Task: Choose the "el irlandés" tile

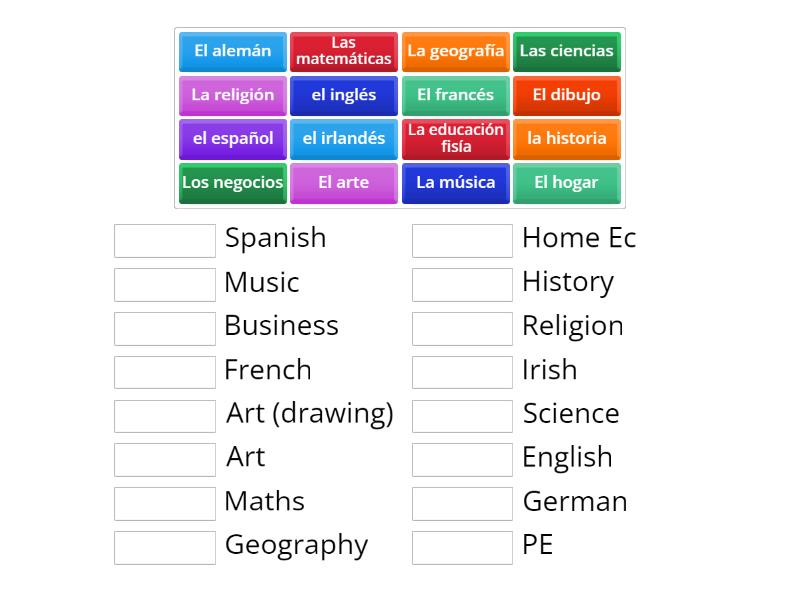Action: [344, 139]
